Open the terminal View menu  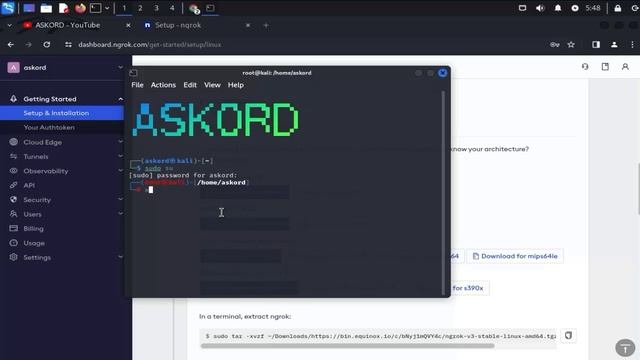pyautogui.click(x=212, y=85)
